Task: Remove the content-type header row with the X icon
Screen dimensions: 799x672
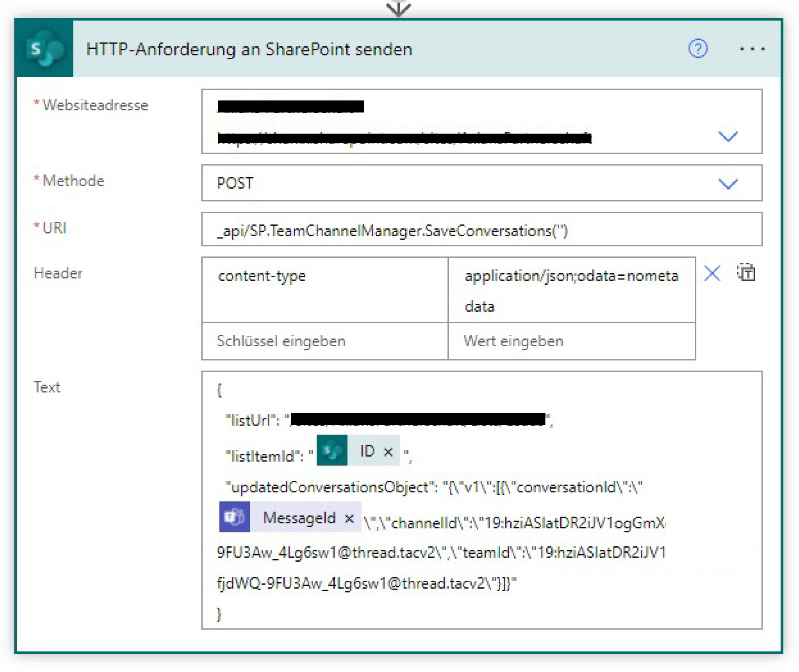Action: coord(712,273)
